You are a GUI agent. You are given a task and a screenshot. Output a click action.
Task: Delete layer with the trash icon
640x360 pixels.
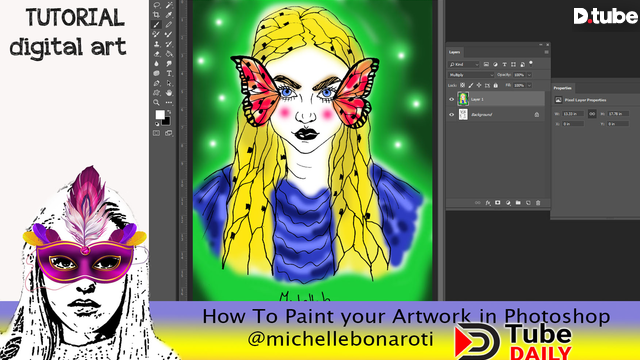[538, 203]
